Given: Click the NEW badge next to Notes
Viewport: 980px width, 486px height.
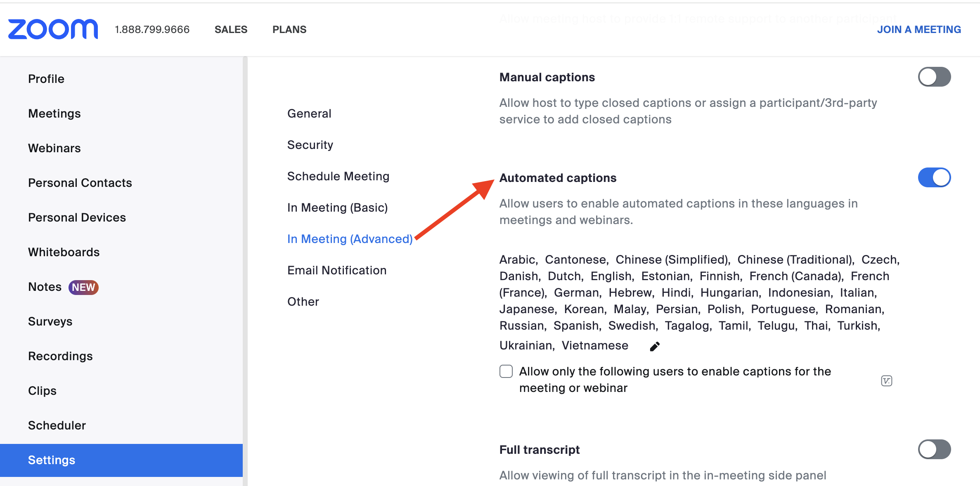Looking at the screenshot, I should pyautogui.click(x=83, y=287).
